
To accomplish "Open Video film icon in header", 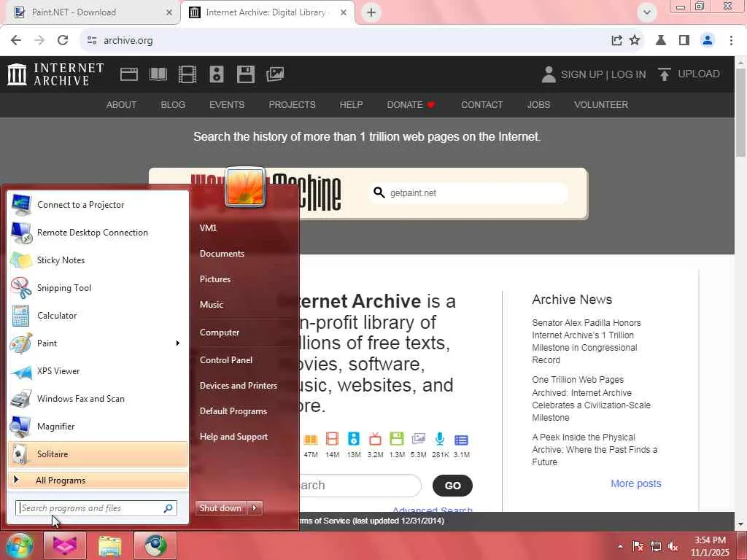I will pos(187,74).
